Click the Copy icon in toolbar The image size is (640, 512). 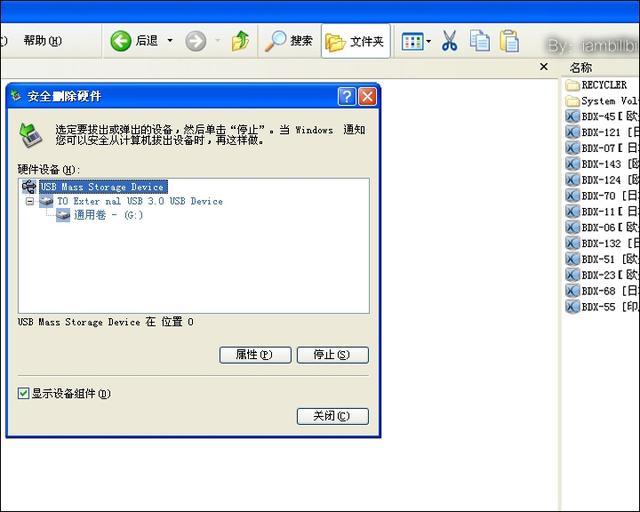pyautogui.click(x=480, y=41)
